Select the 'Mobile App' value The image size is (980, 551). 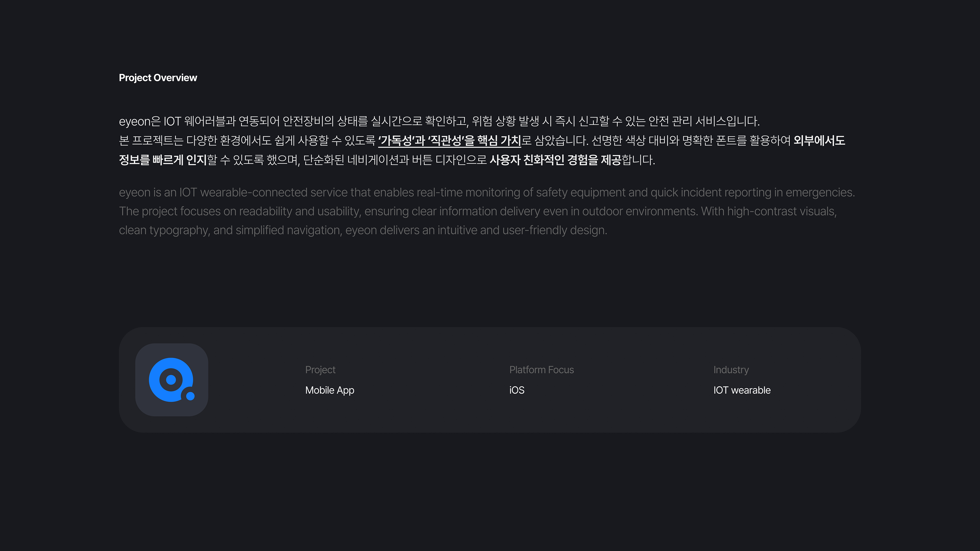tap(329, 390)
